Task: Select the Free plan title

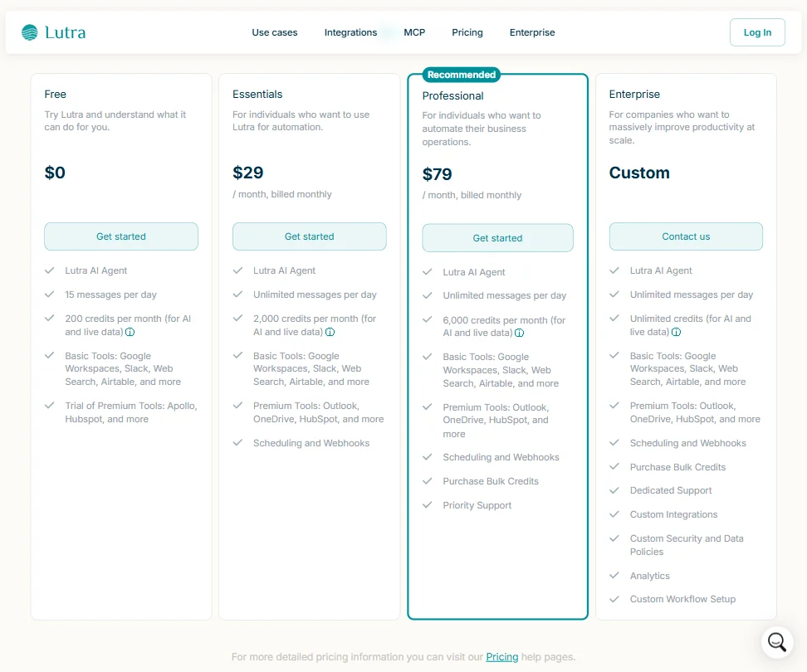Action: (x=55, y=94)
